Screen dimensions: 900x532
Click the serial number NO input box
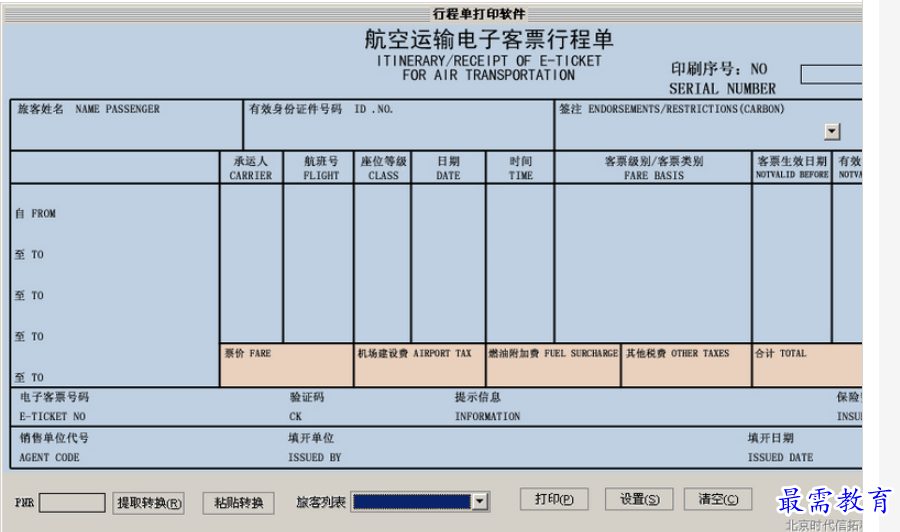pyautogui.click(x=831, y=74)
